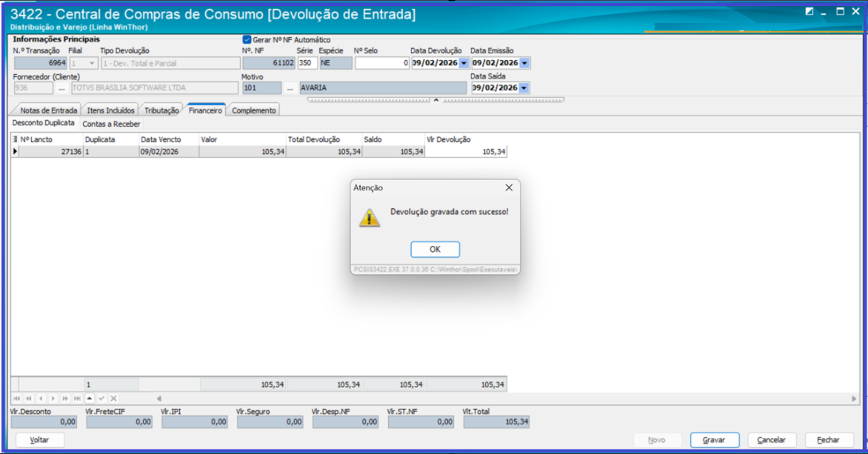Open the Fornecedor lookup ellipsis button

[61, 88]
